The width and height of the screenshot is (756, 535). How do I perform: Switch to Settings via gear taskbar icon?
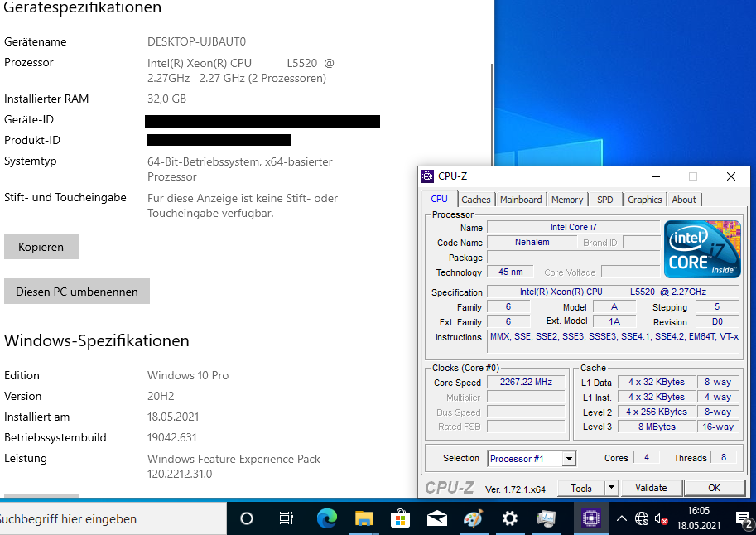click(509, 518)
